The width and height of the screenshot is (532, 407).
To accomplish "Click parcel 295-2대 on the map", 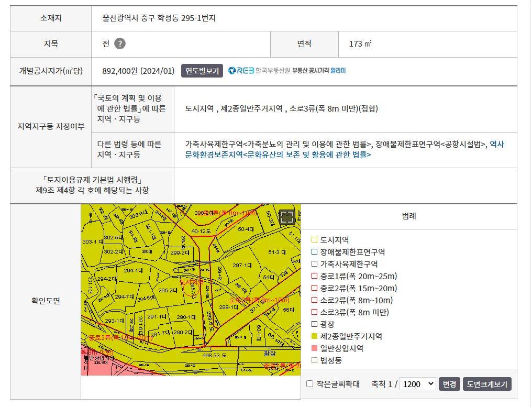I will pyautogui.click(x=168, y=291).
